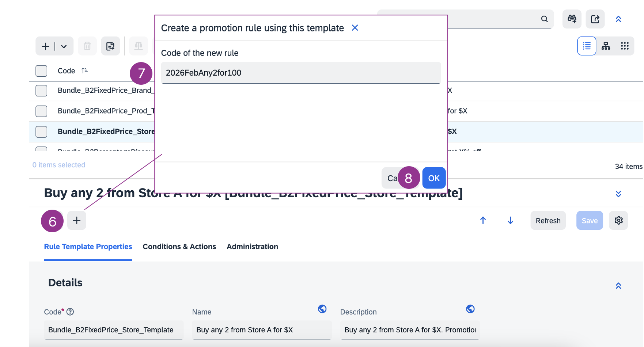This screenshot has width=644, height=347.
Task: Check the Bundle_B2FixedPrice_Store row checkbox
Action: point(41,131)
